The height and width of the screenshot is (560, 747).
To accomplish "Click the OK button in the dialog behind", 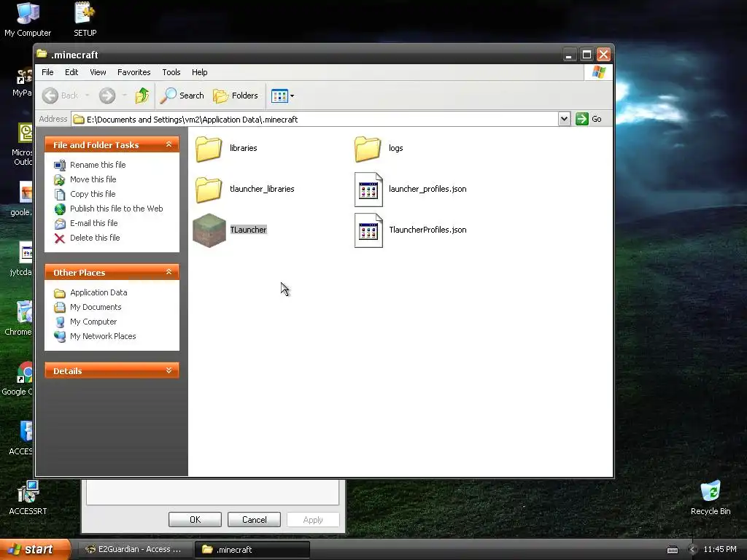I will pyautogui.click(x=195, y=519).
